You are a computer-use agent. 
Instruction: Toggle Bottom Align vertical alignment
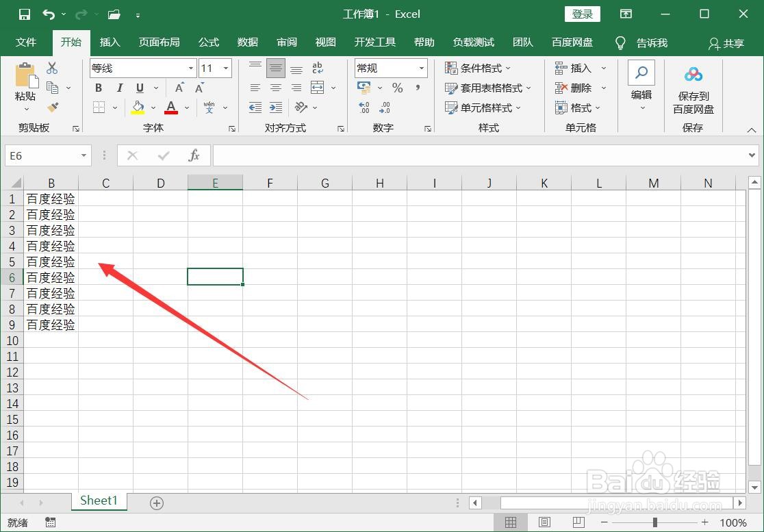(296, 68)
